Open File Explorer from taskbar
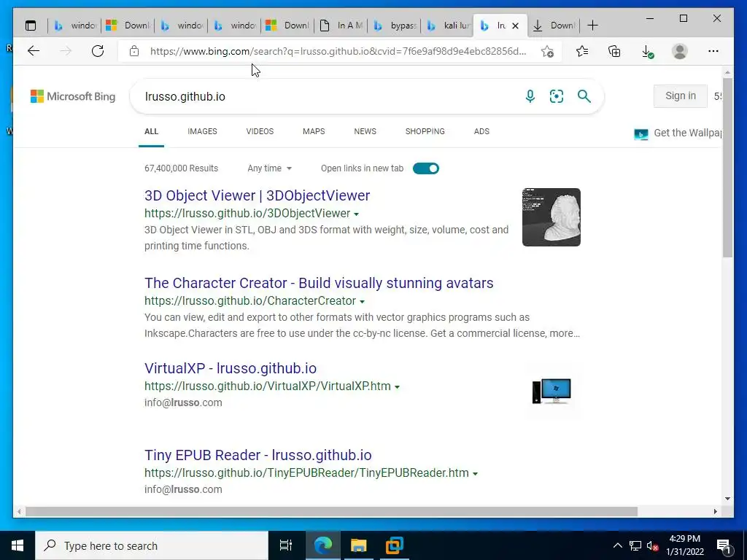This screenshot has height=560, width=747. (359, 545)
